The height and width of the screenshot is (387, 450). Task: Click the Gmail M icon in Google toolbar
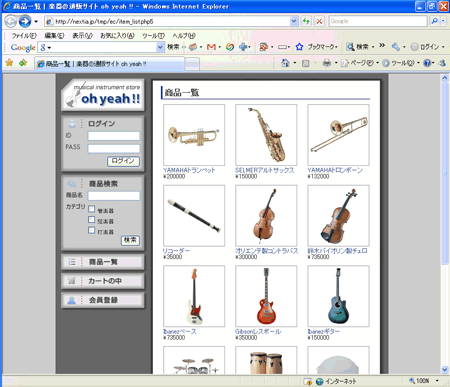[211, 47]
